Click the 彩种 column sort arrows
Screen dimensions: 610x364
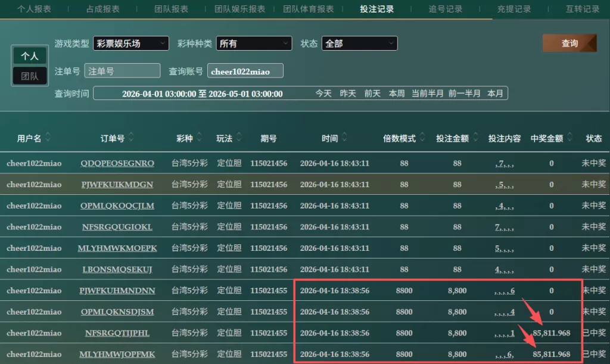pyautogui.click(x=200, y=138)
